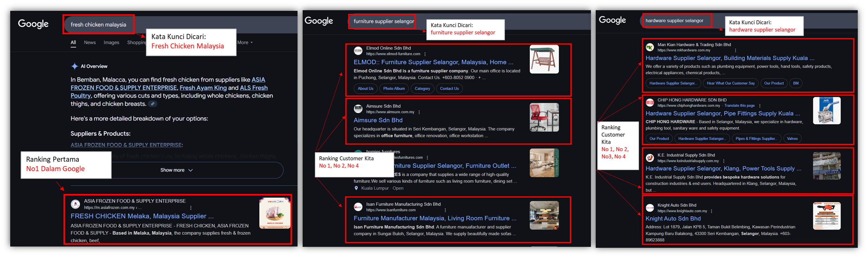Click the Man Kian Hardware site favicon
This screenshot has width=868, height=258.
(x=650, y=48)
